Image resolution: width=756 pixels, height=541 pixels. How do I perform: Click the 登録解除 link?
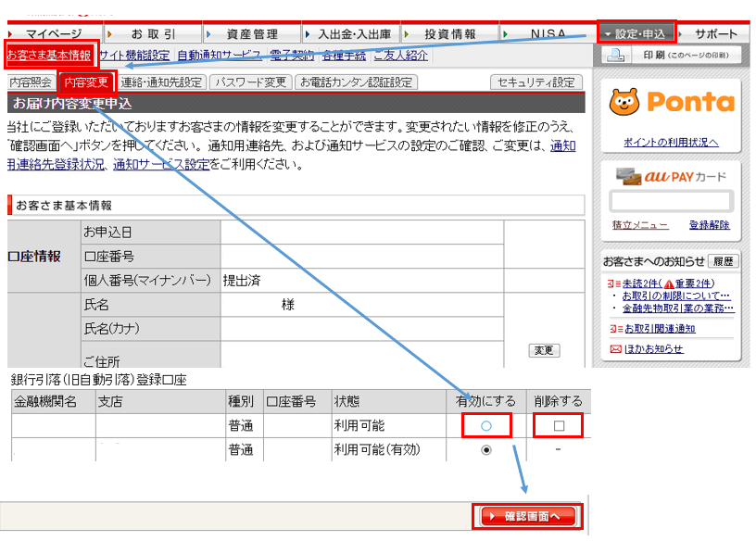point(709,225)
